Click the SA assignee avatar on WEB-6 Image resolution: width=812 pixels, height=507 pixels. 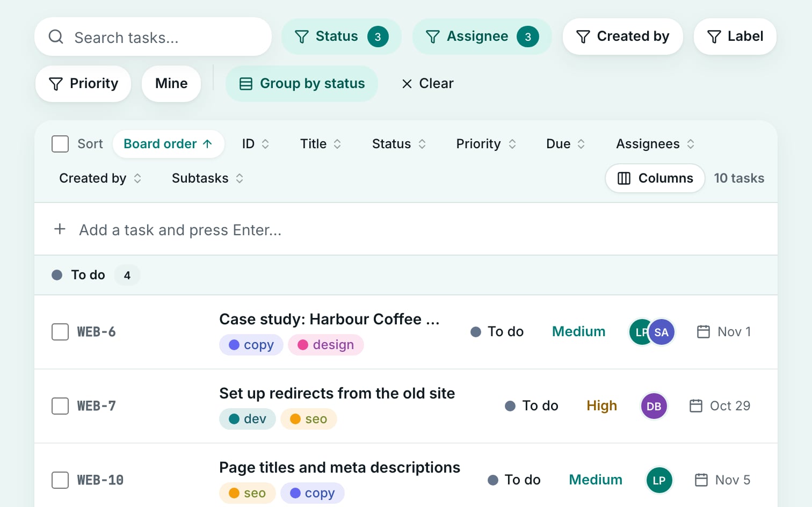[x=662, y=332]
